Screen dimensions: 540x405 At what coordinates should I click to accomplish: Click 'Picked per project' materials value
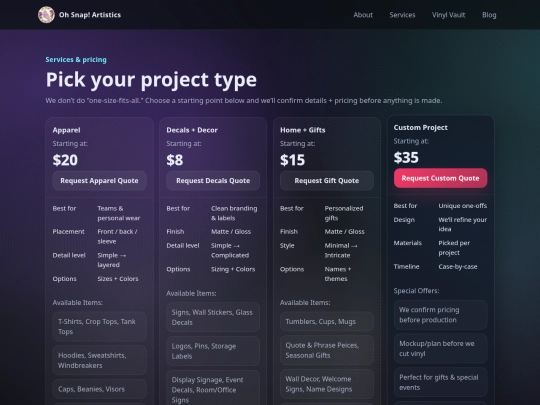[x=454, y=248]
